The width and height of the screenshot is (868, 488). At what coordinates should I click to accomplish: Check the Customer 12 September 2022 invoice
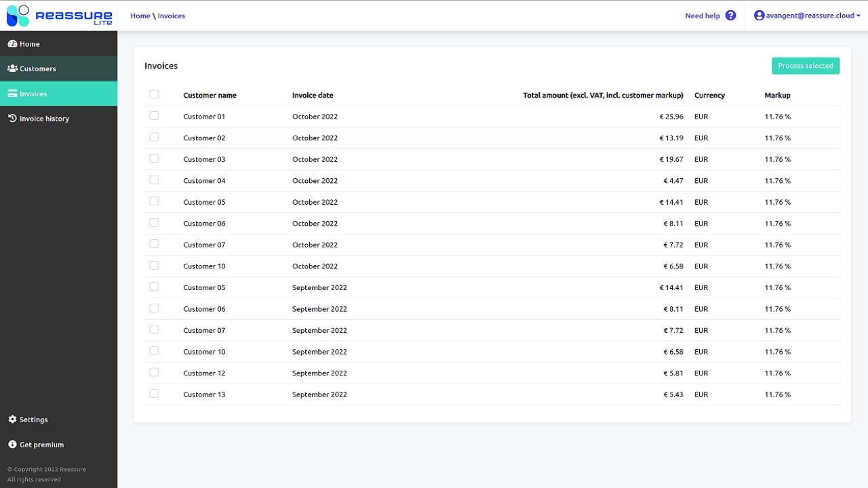click(154, 372)
